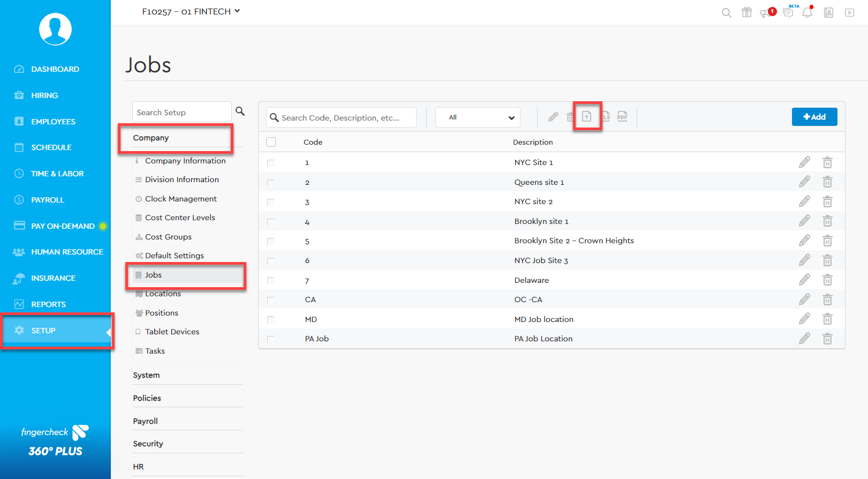Delete the NYC Site 1 job
Viewport: 868px width, 479px height.
tap(827, 162)
